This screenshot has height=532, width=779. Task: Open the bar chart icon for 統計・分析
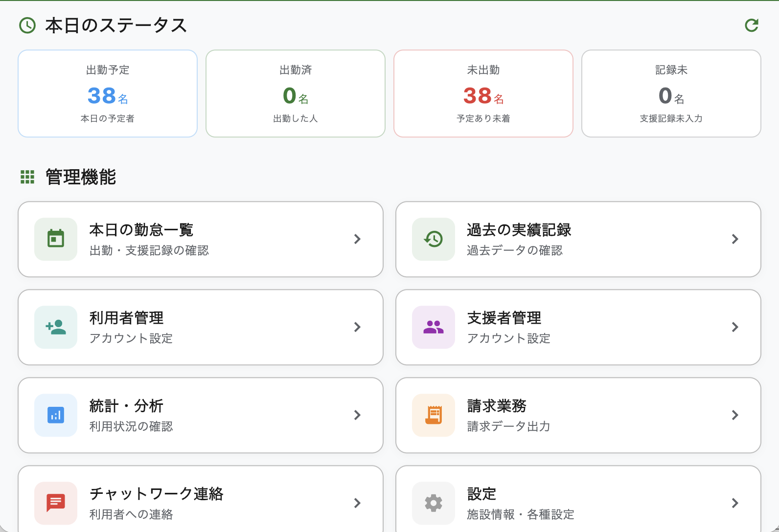[55, 415]
